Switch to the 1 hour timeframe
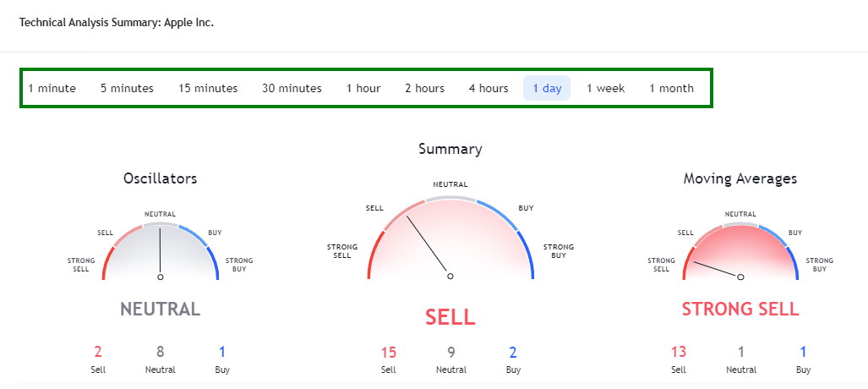Screen dimensions: 868x389 point(363,88)
